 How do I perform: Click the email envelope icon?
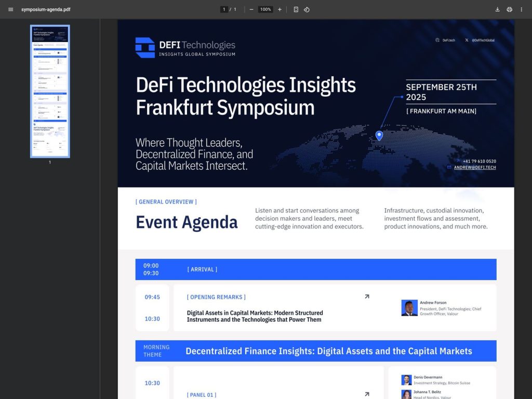[x=449, y=167]
